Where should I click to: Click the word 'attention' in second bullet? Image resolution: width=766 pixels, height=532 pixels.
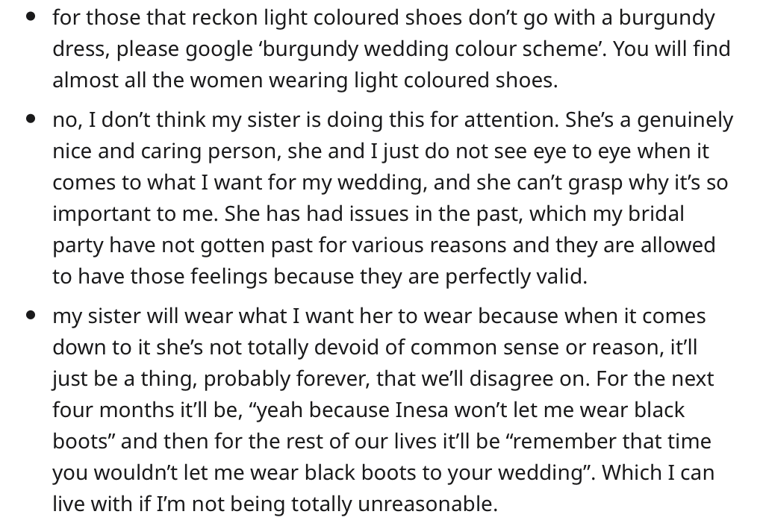509,119
